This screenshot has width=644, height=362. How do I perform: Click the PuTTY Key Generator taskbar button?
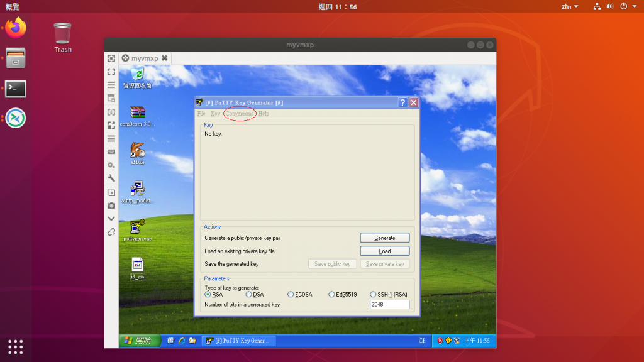tap(238, 341)
